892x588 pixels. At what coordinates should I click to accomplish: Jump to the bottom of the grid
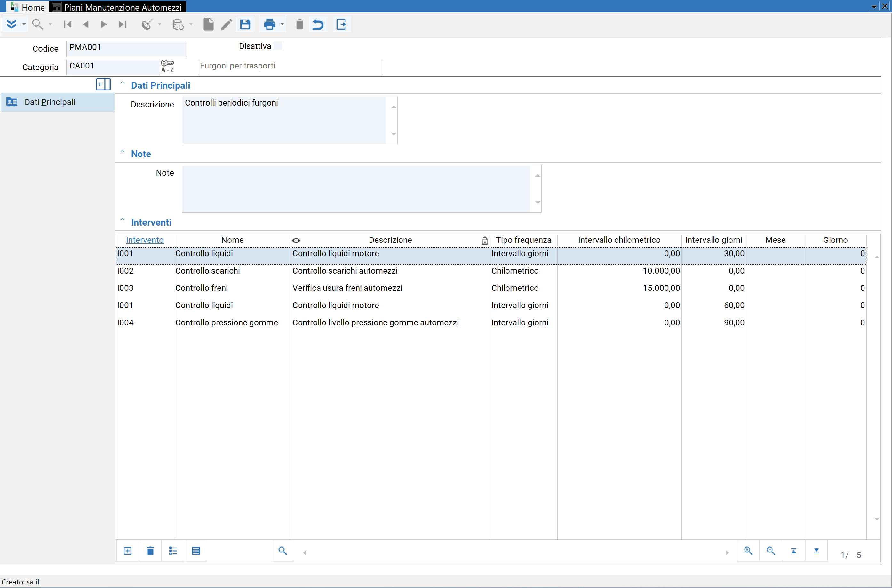click(x=816, y=551)
